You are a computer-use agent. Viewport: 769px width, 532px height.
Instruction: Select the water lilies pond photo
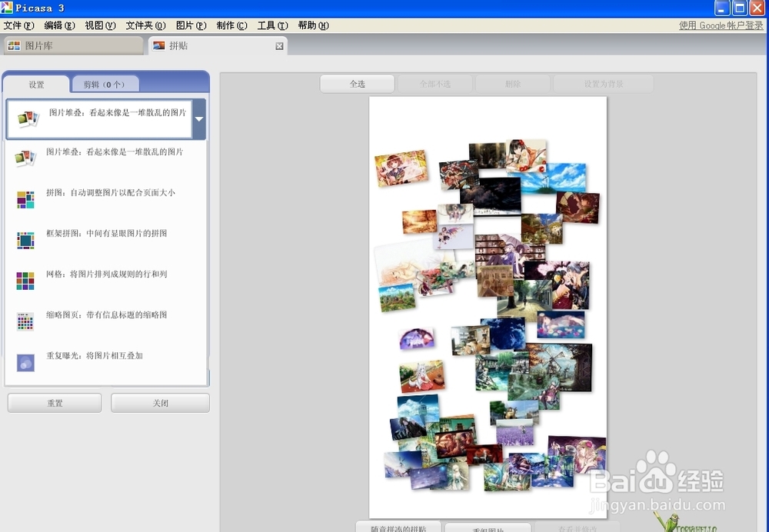click(561, 324)
